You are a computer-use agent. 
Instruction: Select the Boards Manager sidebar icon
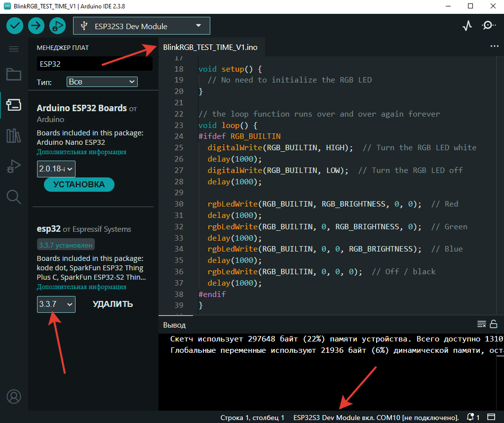(14, 105)
